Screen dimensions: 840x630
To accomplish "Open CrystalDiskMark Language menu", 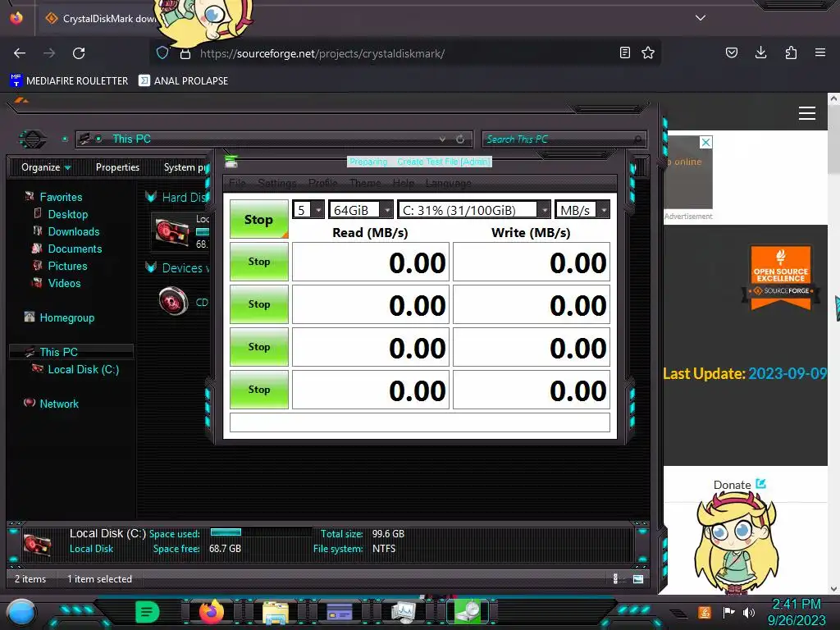I will pyautogui.click(x=448, y=183).
